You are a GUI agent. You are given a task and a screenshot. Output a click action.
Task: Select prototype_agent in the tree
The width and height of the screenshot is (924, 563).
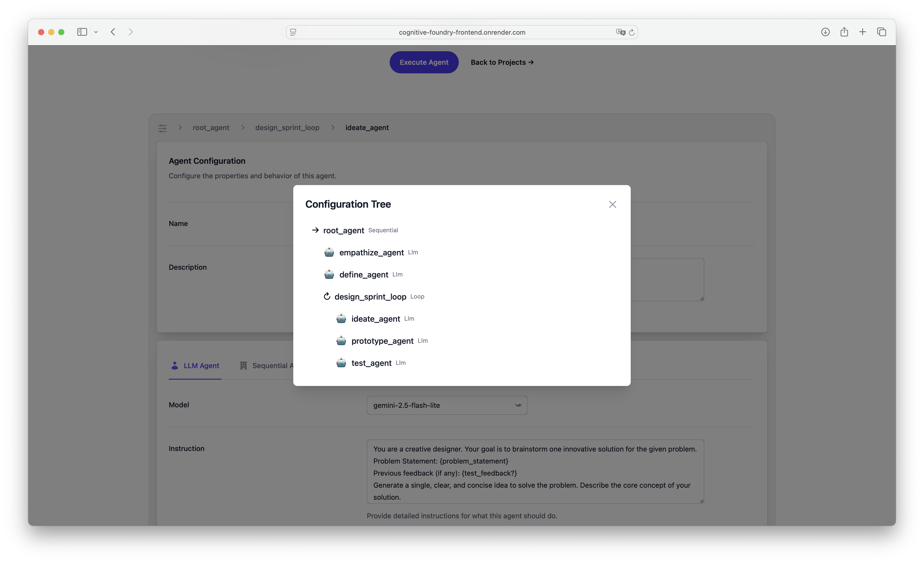coord(382,341)
